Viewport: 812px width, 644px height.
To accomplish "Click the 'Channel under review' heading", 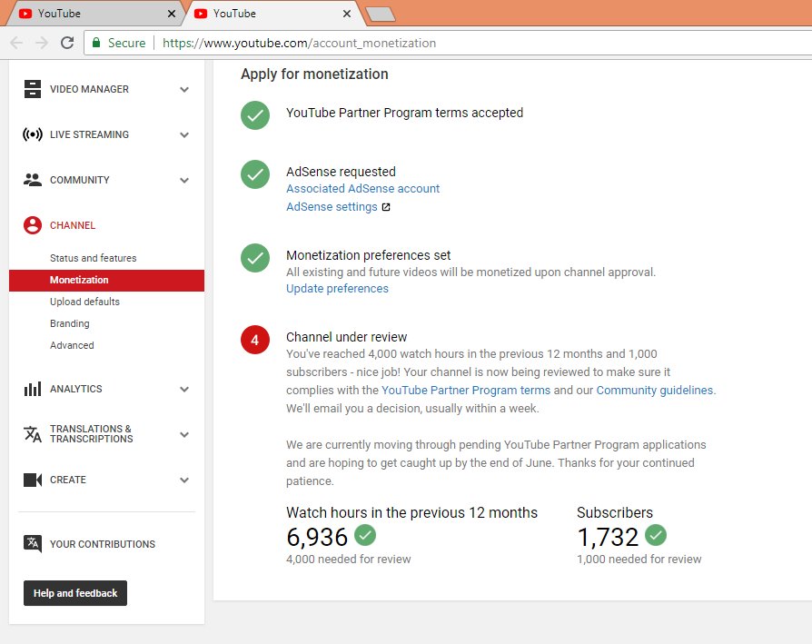I will click(346, 337).
